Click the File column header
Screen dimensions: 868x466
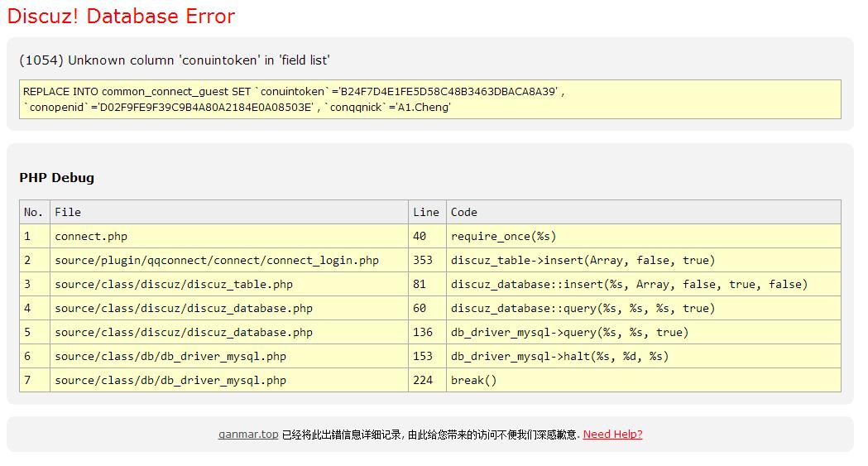pos(68,212)
